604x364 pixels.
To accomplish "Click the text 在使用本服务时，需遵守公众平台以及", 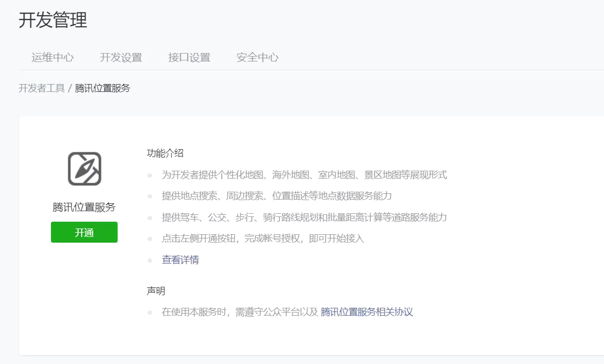I will [x=240, y=312].
